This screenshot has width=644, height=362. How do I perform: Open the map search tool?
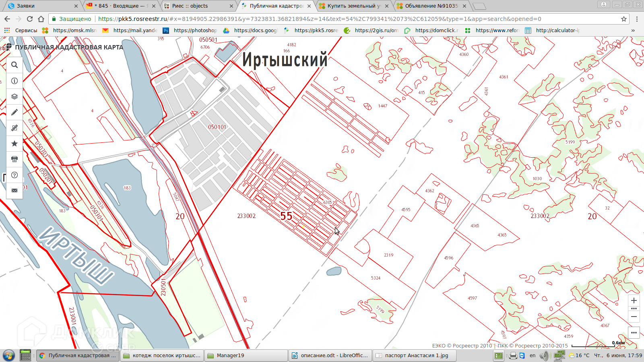[14, 65]
